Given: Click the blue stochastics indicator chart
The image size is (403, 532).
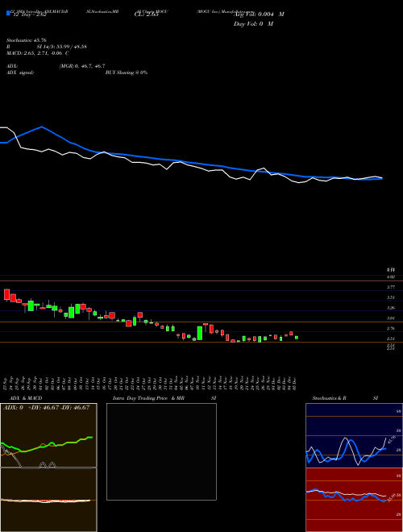Looking at the screenshot, I should pos(354,435).
